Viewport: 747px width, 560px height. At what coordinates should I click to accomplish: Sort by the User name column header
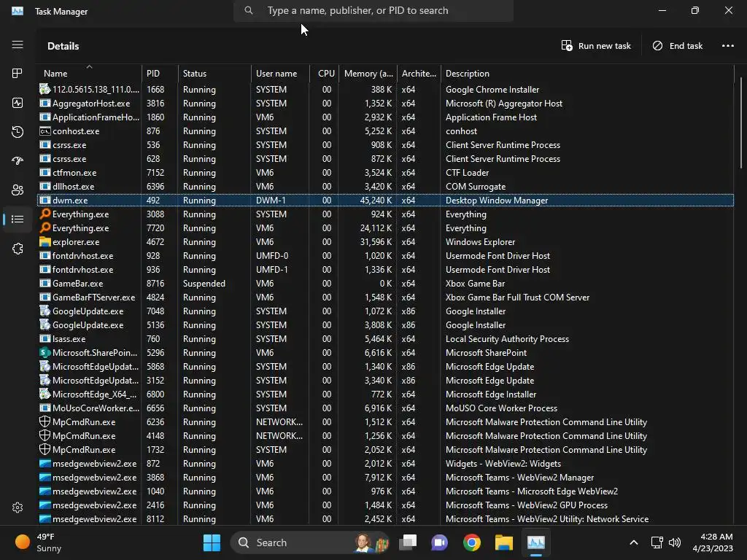point(280,74)
